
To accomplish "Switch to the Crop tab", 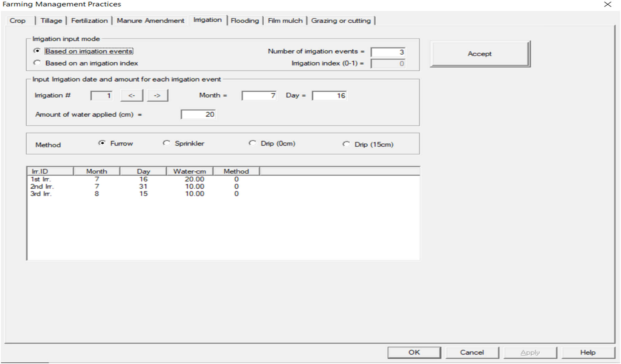I will (x=17, y=21).
